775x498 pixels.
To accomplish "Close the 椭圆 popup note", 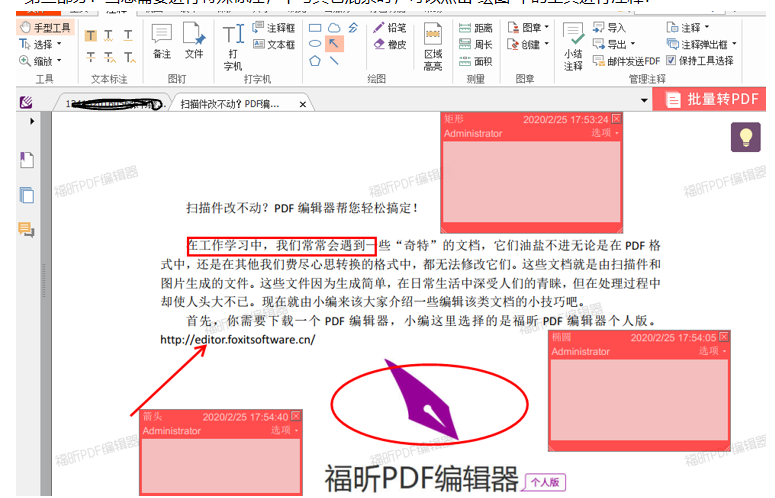I will 724,337.
